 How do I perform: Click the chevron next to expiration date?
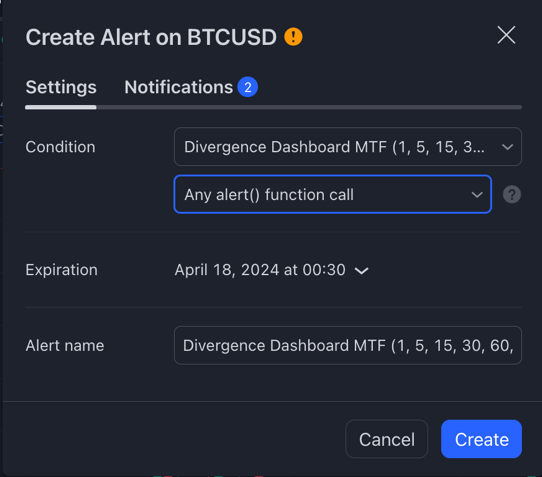tap(362, 271)
